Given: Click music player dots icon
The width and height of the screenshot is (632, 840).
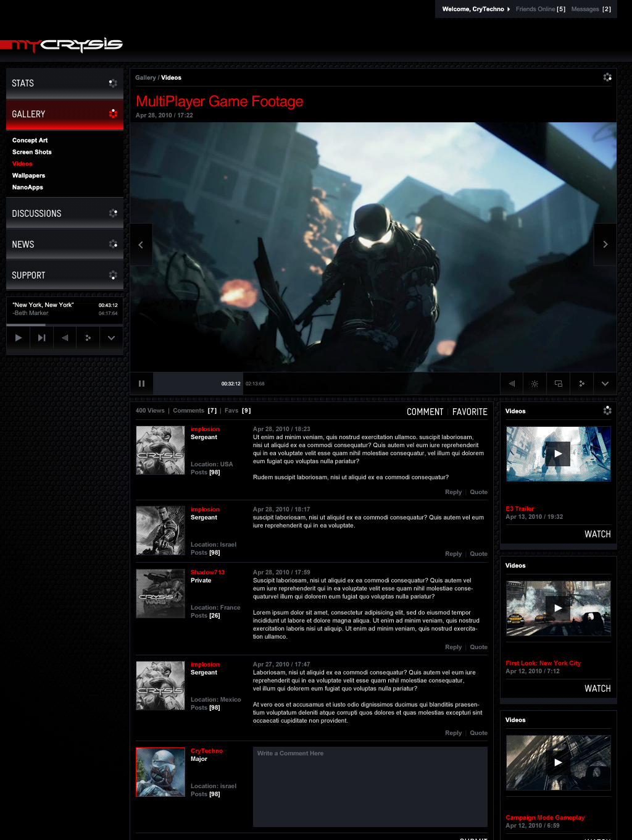Looking at the screenshot, I should (x=88, y=338).
